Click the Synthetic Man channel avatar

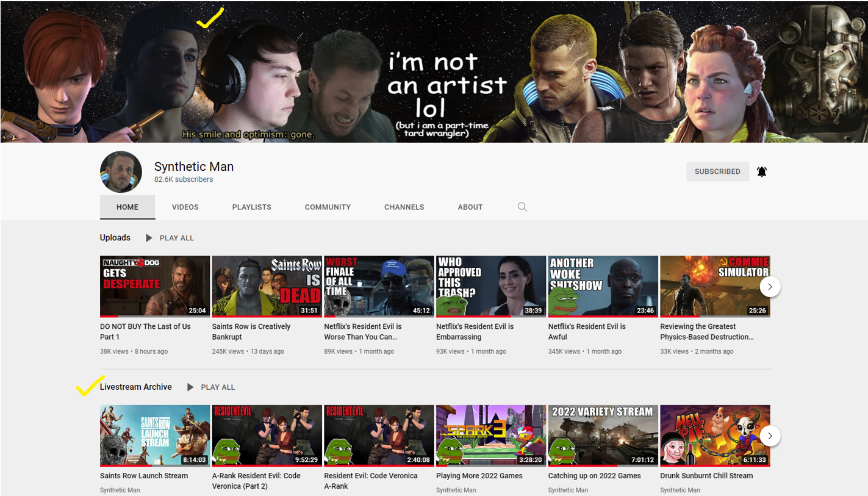(x=121, y=172)
